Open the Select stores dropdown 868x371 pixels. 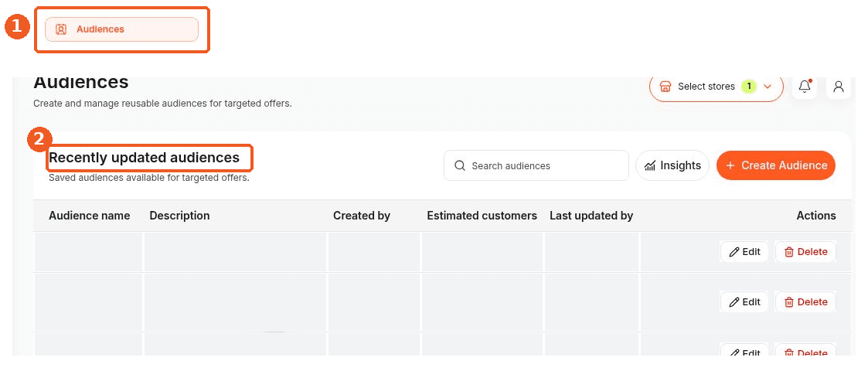click(717, 87)
